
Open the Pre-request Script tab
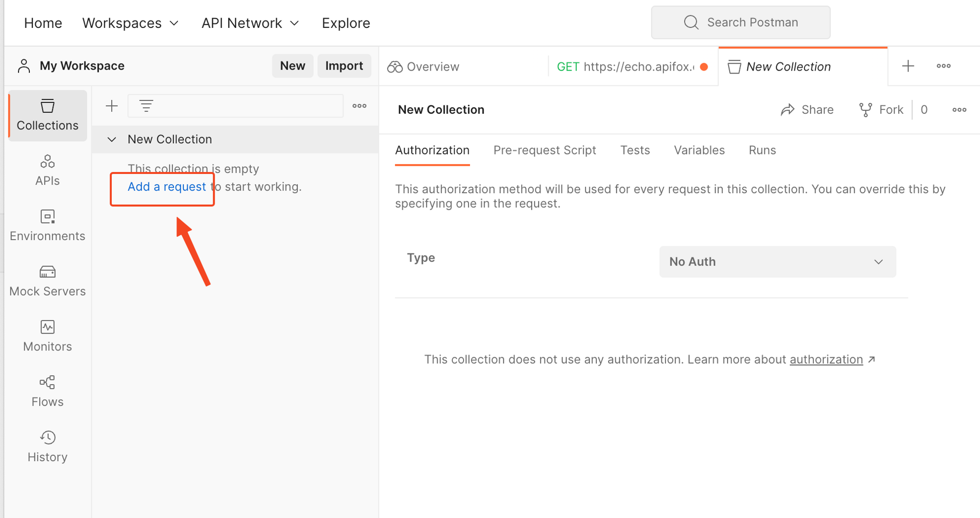tap(544, 150)
